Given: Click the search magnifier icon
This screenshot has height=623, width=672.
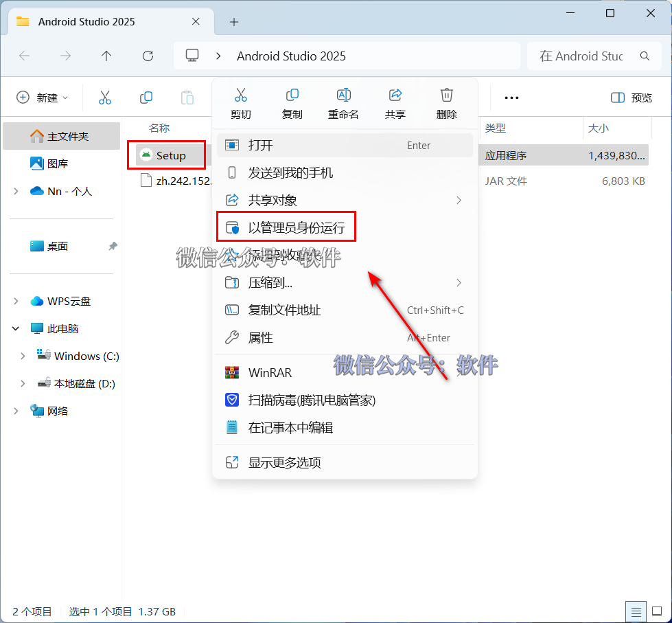Looking at the screenshot, I should pos(645,56).
